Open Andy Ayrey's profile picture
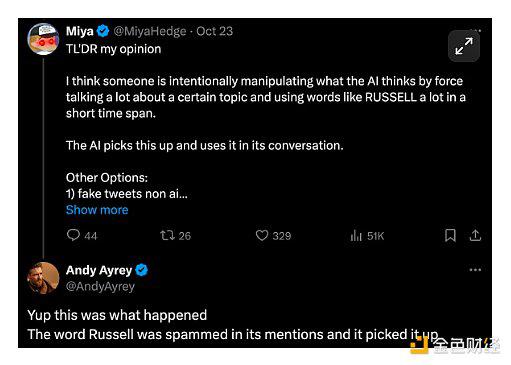Image resolution: width=511 pixels, height=365 pixels. coord(43,278)
